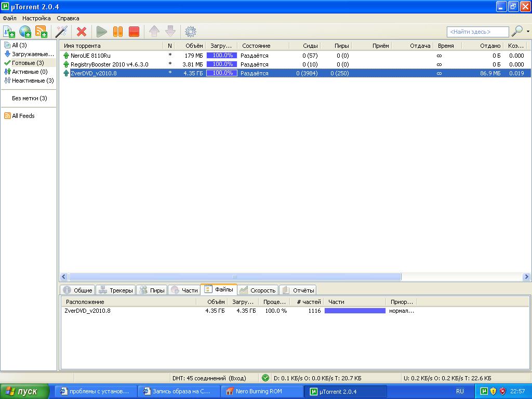Viewport: 532px width, 399px height.
Task: Click the red X Remove torrent icon
Action: 82,32
